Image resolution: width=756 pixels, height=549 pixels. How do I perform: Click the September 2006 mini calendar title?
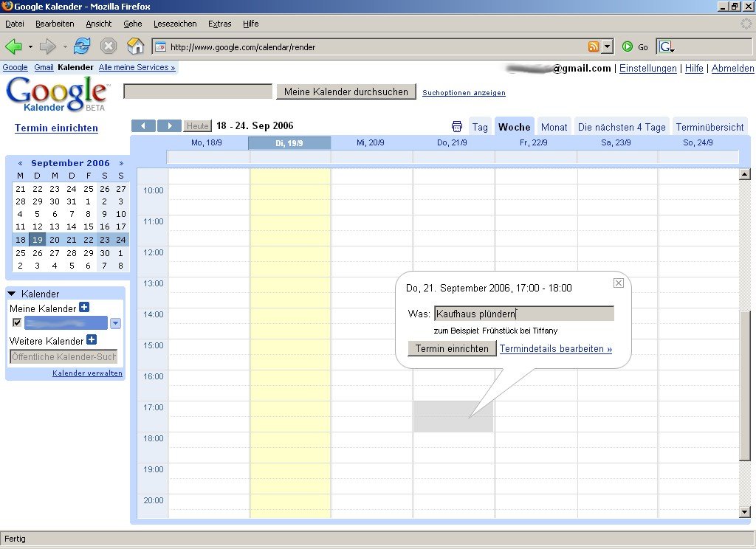[70, 163]
